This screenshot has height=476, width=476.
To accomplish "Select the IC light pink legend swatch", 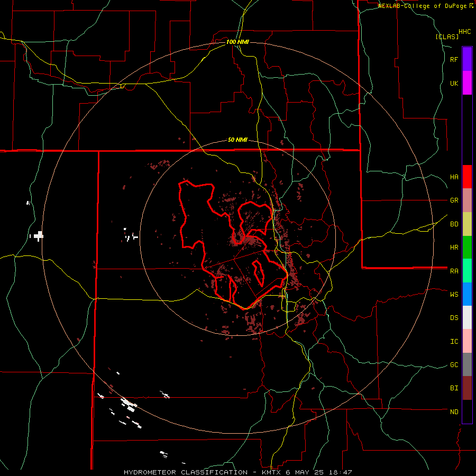I will pyautogui.click(x=467, y=341).
